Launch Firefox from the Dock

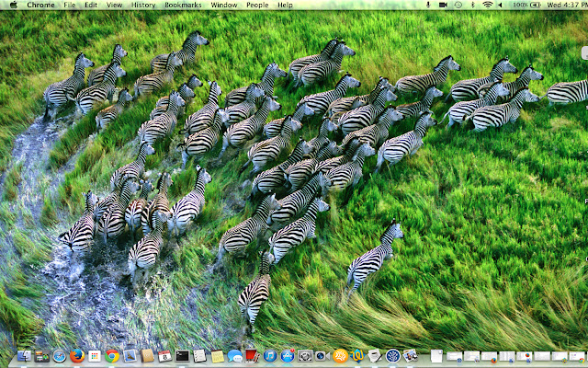pyautogui.click(x=77, y=355)
